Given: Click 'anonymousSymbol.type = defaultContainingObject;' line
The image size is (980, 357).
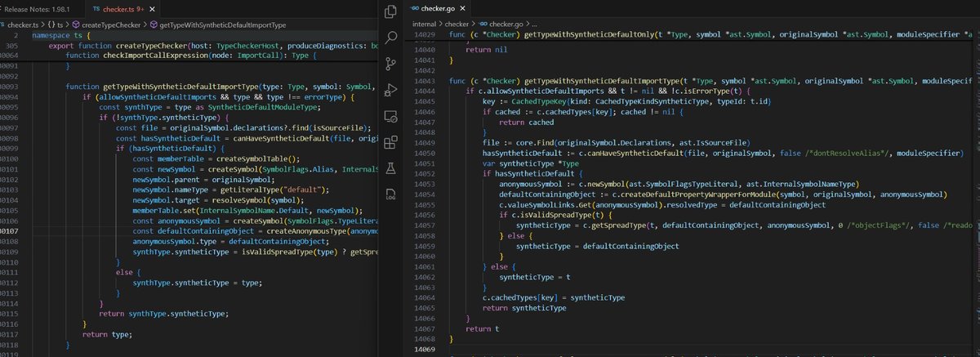Looking at the screenshot, I should (x=230, y=242).
